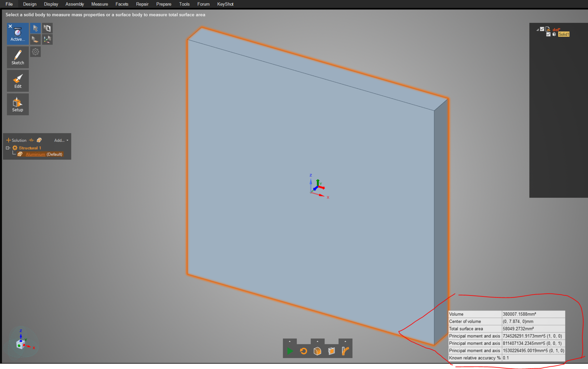The image size is (588, 369).
Task: Pick the select-on-plane cursor tool
Action: [35, 39]
